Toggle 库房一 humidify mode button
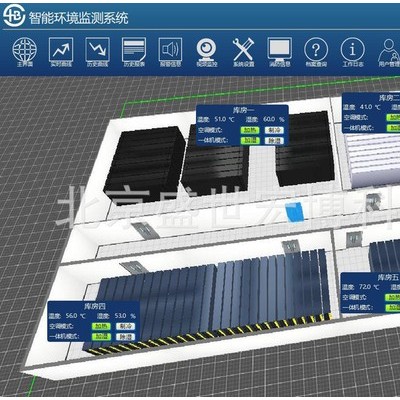The height and width of the screenshot is (400, 400). [250, 140]
